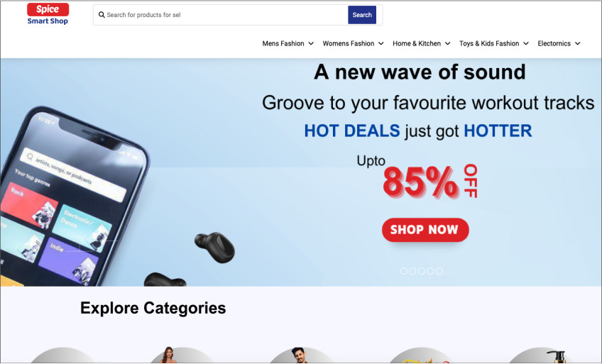602x364 pixels.
Task: Click the red SHOP NOW button
Action: pyautogui.click(x=425, y=230)
